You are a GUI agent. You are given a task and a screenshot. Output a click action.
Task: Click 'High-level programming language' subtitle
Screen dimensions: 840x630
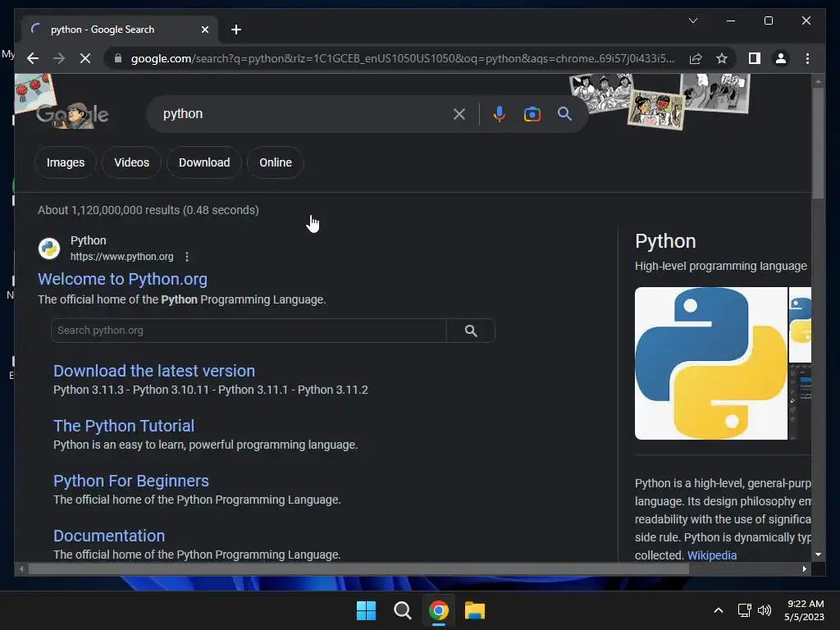click(x=720, y=267)
